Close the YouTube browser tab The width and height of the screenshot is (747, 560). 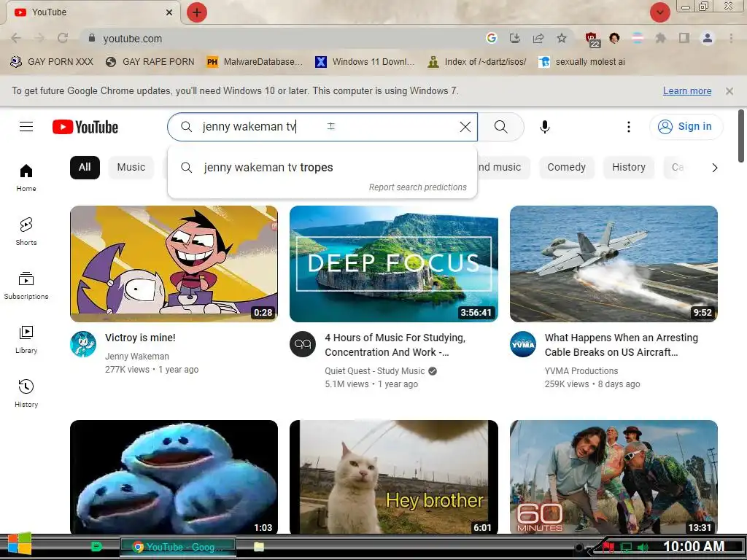(x=169, y=12)
